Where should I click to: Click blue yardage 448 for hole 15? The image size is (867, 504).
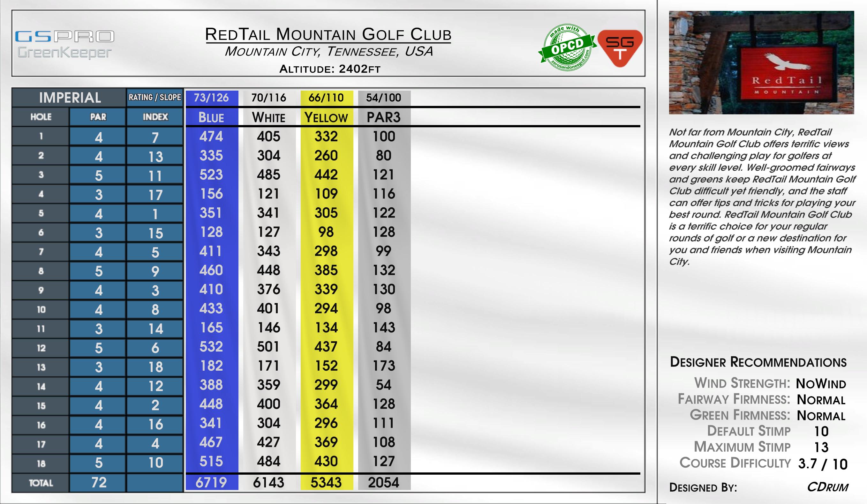pos(211,404)
